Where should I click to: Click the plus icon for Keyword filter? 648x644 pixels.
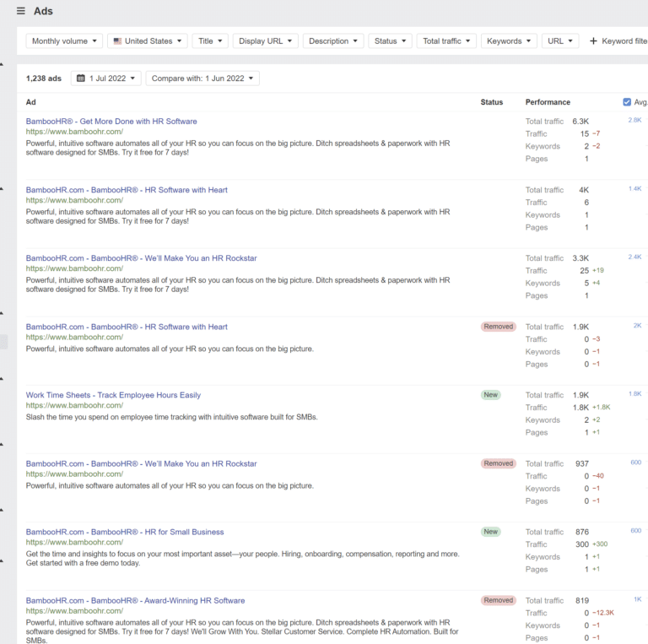coord(593,41)
